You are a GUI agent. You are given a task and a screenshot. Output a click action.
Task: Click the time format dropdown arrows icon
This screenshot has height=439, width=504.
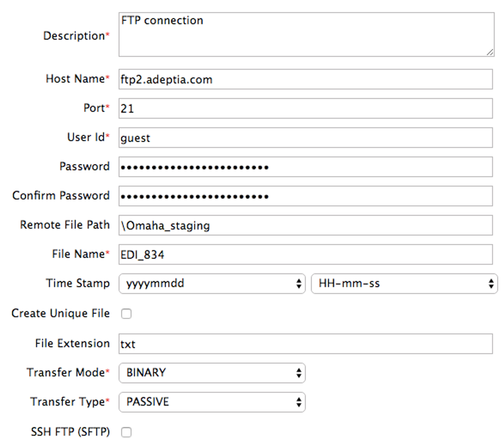491,283
